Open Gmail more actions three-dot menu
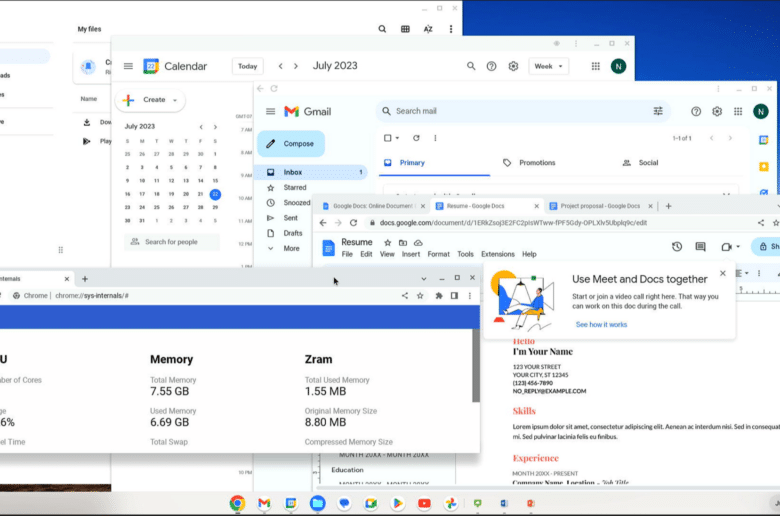 click(435, 138)
